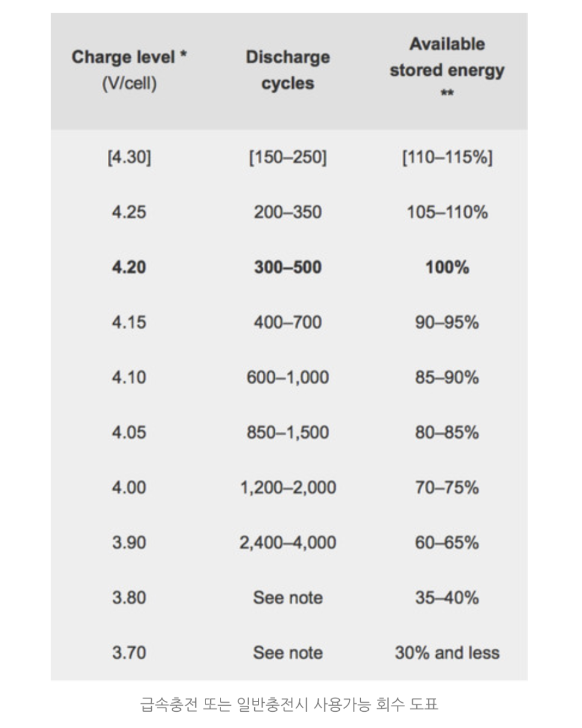Click the bold 100% energy cell

[446, 267]
